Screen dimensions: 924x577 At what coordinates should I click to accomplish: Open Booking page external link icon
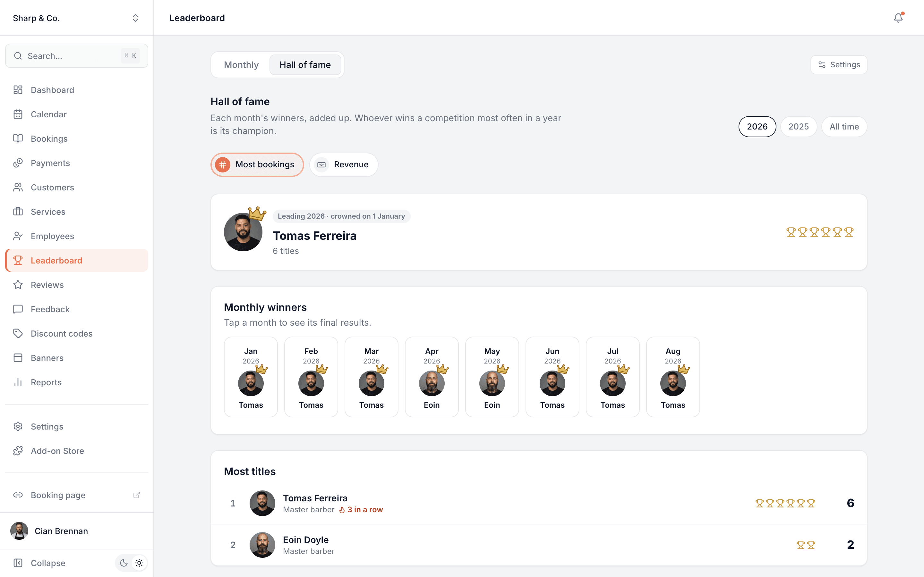pyautogui.click(x=136, y=495)
